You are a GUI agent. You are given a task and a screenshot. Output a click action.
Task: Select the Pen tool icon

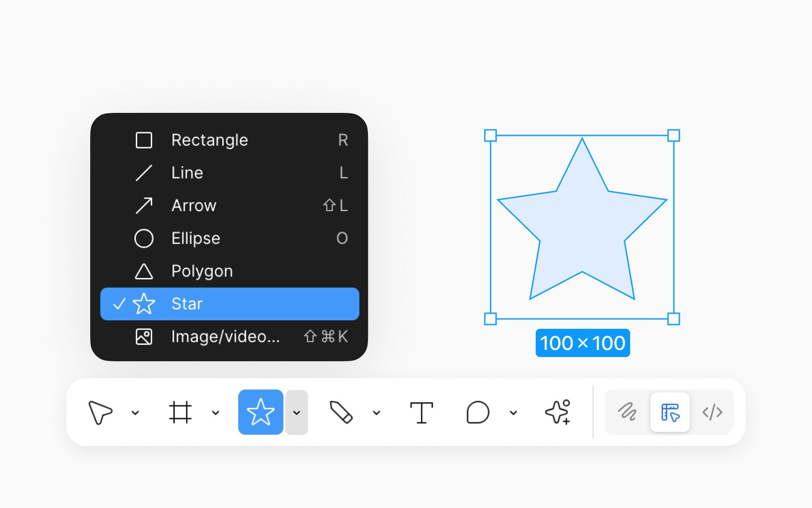[x=342, y=413]
